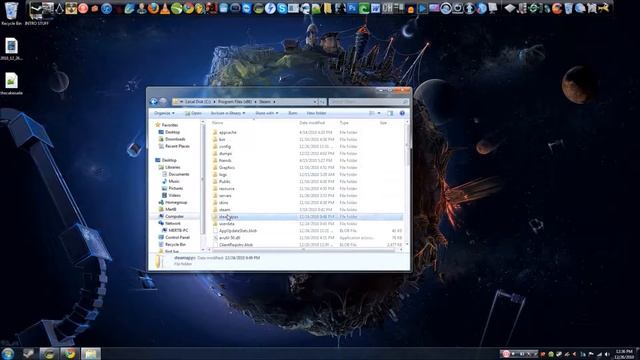The width and height of the screenshot is (640, 360).
Task: Sort by Date modified column header
Action: tap(312, 123)
